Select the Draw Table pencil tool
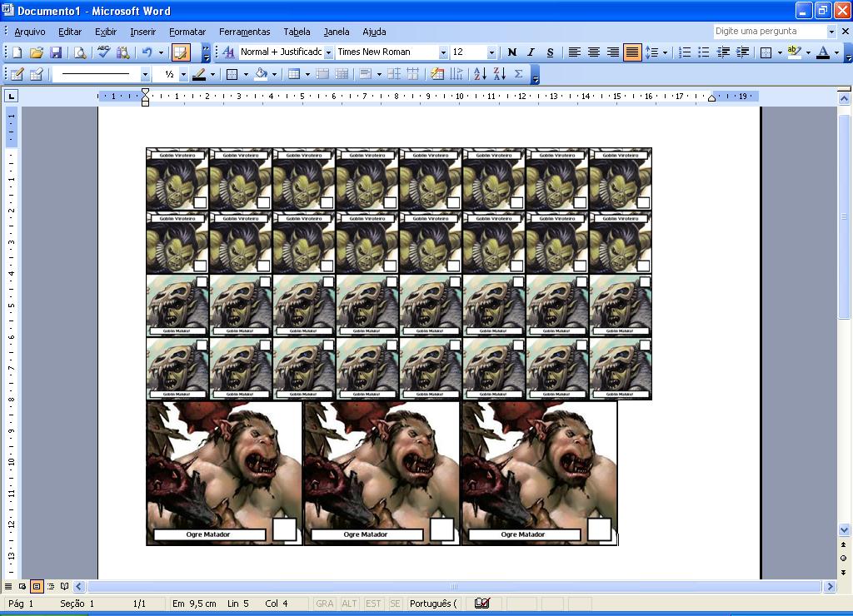Screen dimensions: 853x616 (17, 74)
